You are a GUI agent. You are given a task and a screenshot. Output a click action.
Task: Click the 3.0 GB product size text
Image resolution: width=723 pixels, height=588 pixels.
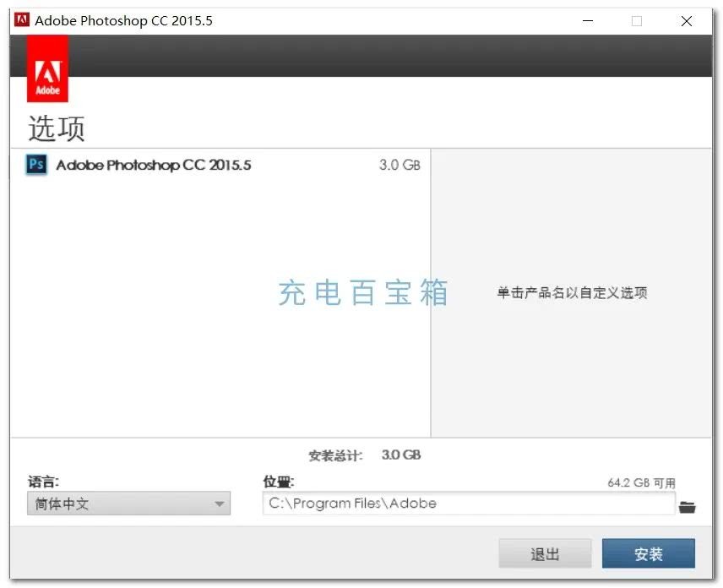click(400, 165)
